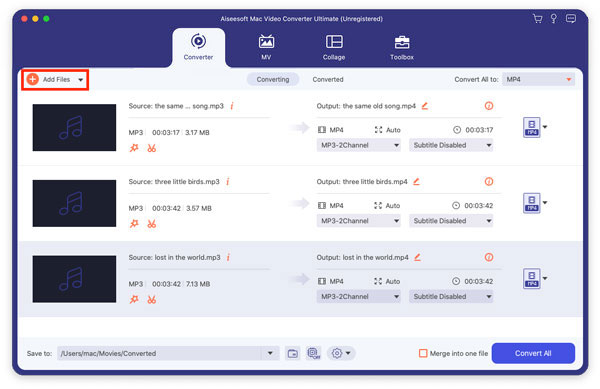
Task: Rename output the same old song.mp4 with pencil icon
Action: tap(425, 106)
